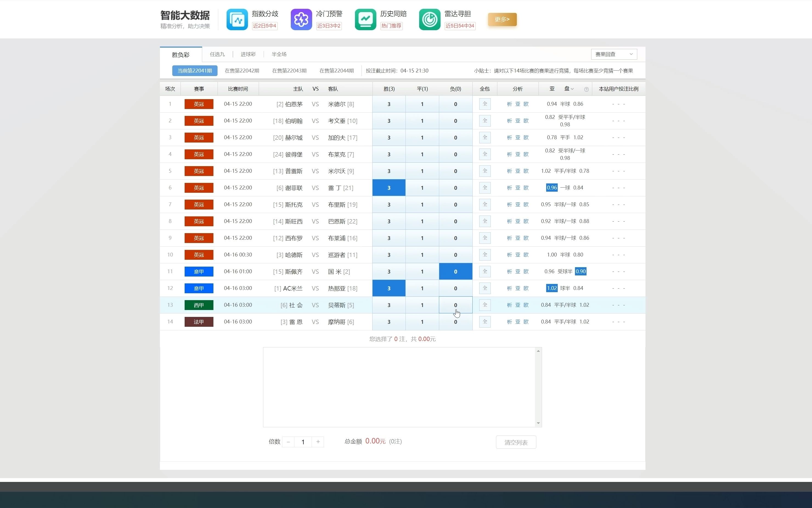Click highlighted odds 0.90 in 国米 row
The image size is (812, 508).
pos(580,272)
